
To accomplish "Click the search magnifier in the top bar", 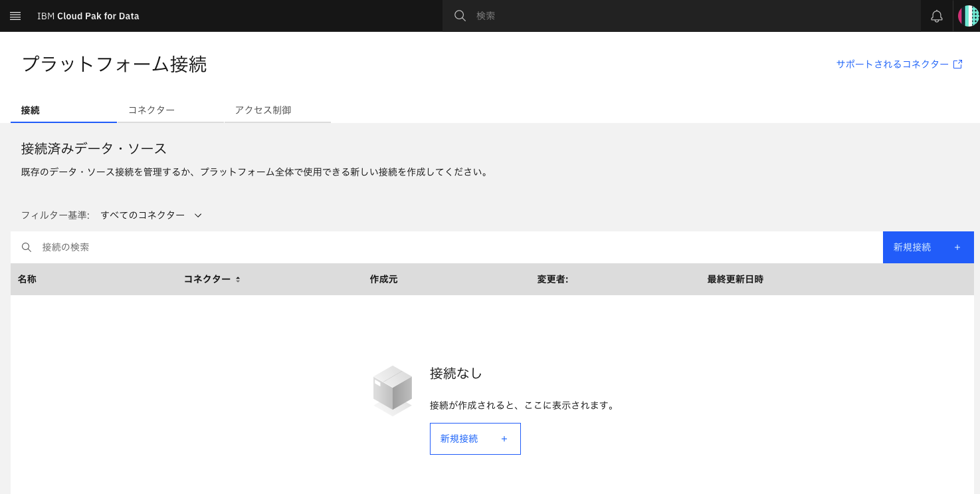I will (459, 15).
